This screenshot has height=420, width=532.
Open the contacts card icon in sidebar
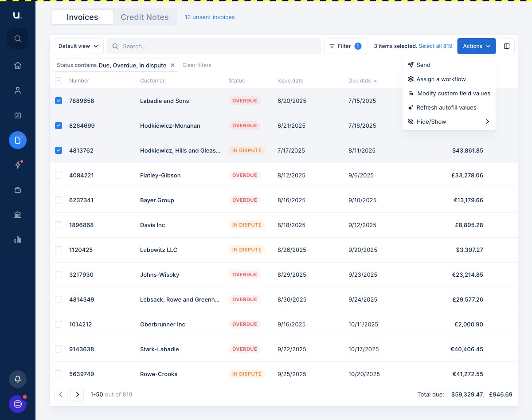click(x=18, y=115)
